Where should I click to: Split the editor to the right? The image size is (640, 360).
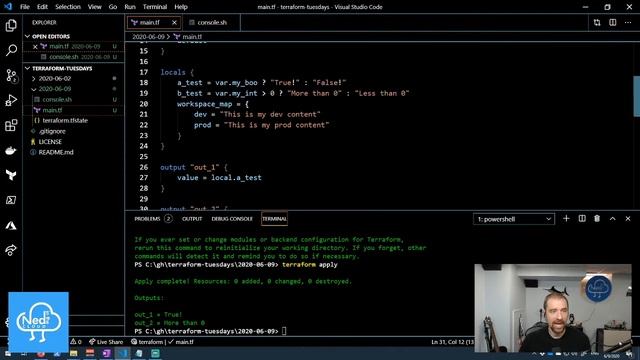(613, 22)
